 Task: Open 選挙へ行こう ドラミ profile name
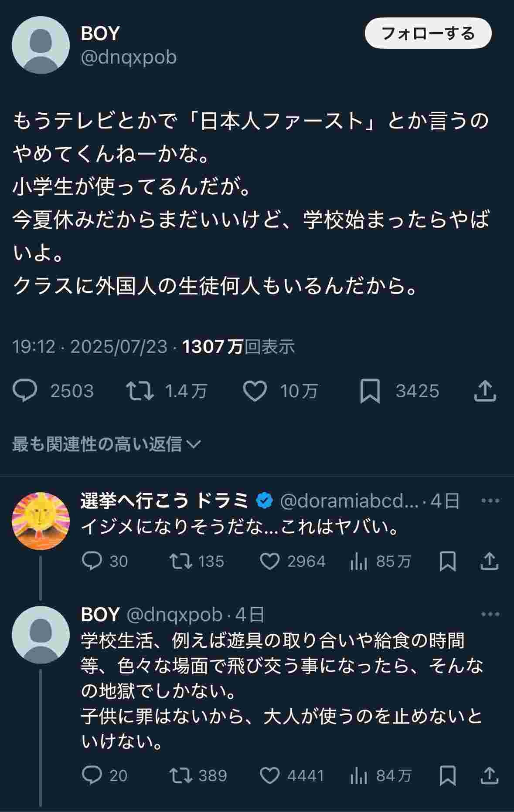(x=165, y=501)
